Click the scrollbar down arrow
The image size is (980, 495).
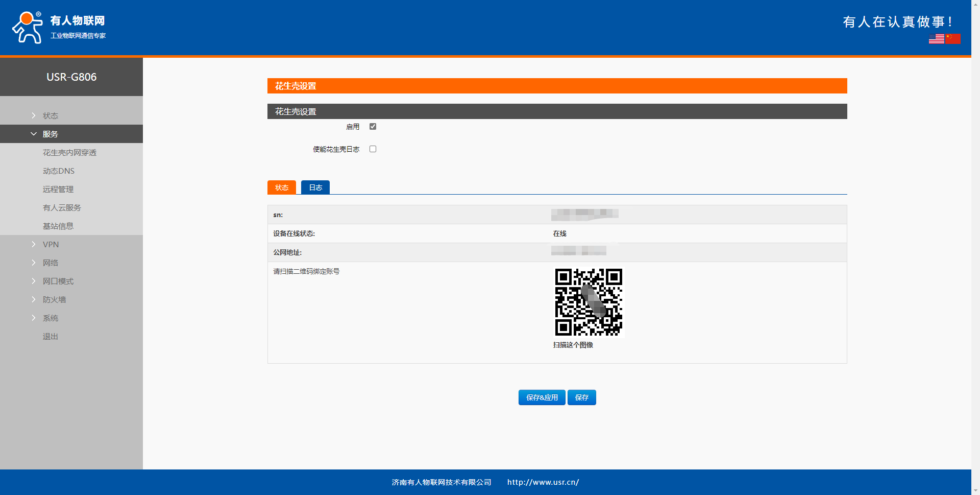[975, 490]
